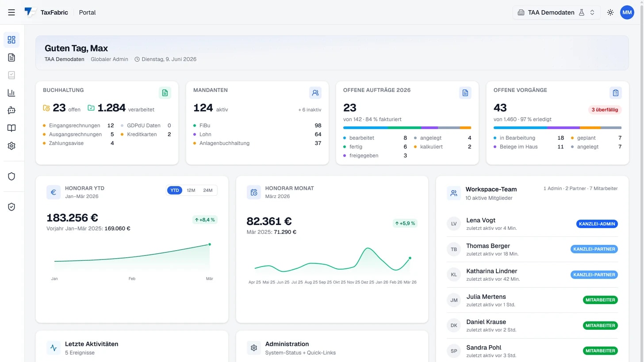Click Julia Mertens' MITARBEITER badge
The height and width of the screenshot is (362, 644).
click(600, 300)
